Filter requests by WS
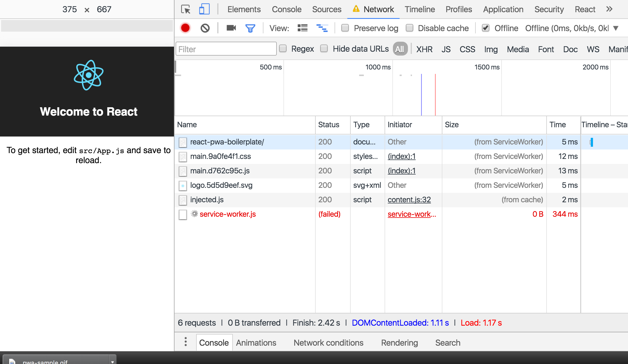 (x=593, y=49)
